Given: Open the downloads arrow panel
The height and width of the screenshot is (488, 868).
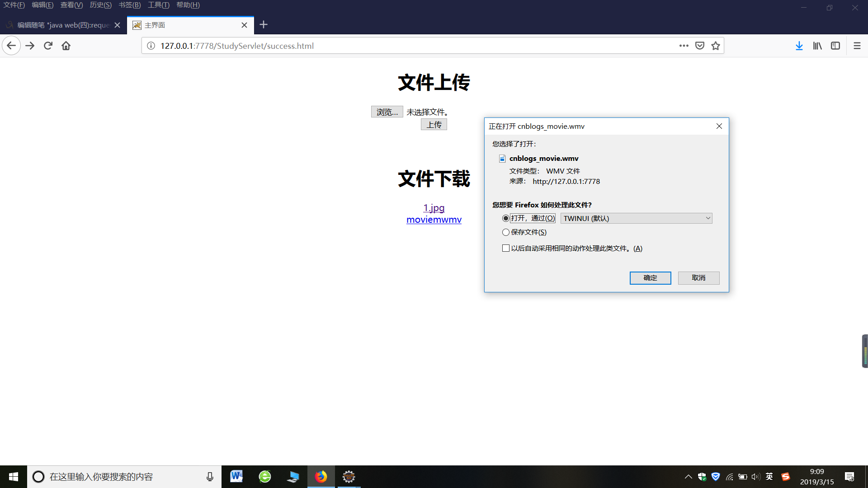Looking at the screenshot, I should click(x=799, y=46).
